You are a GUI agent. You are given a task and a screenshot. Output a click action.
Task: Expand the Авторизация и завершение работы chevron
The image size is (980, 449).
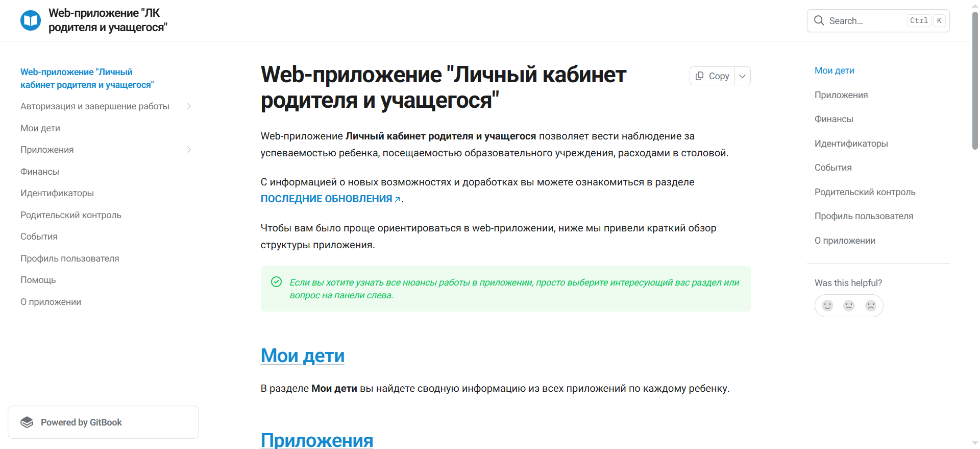point(189,106)
